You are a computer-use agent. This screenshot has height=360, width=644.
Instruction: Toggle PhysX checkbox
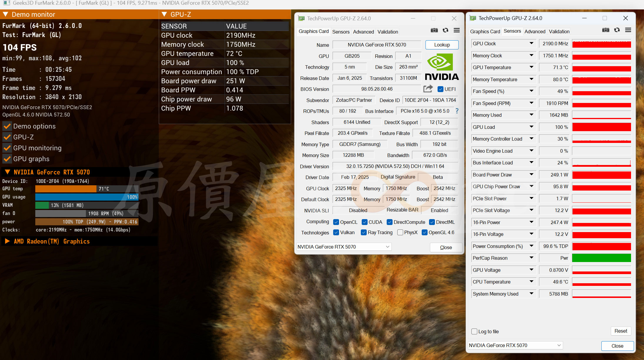400,232
